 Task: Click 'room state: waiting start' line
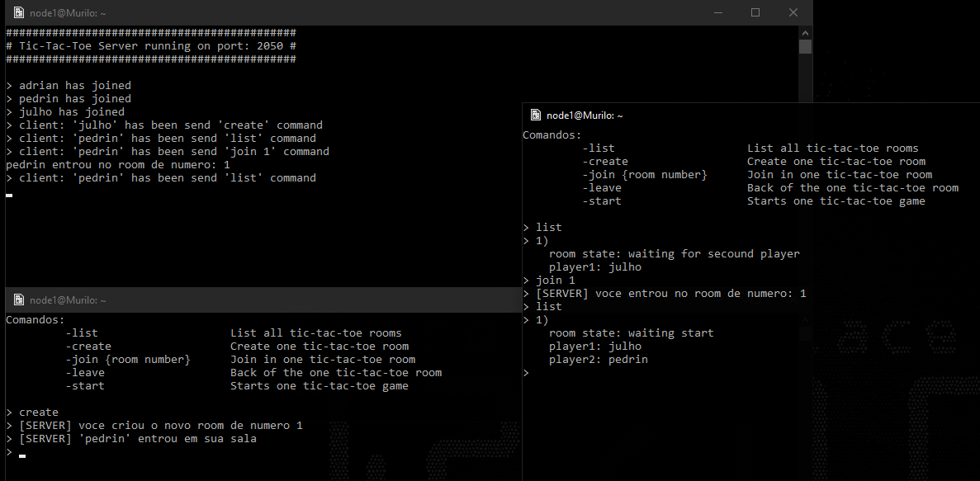[x=632, y=333]
